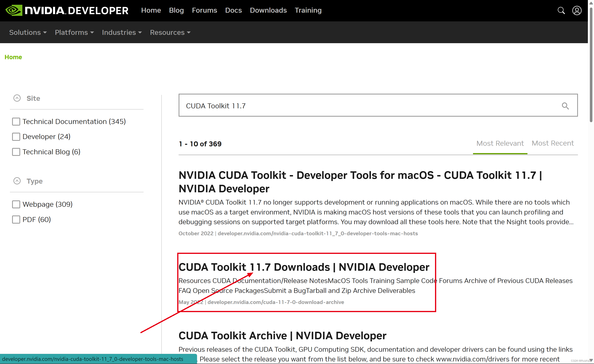Open the Developer Tools for macOS result
Screen dimensions: 594x364
360,182
